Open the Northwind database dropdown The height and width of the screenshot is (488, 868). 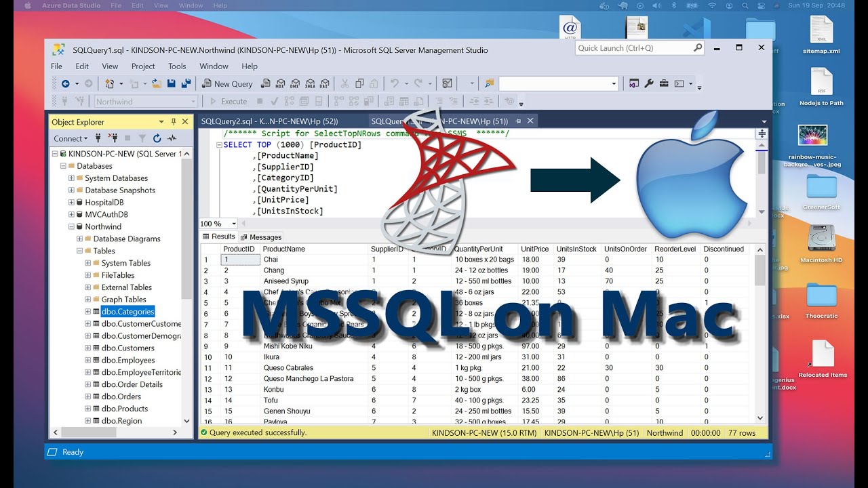coord(193,101)
